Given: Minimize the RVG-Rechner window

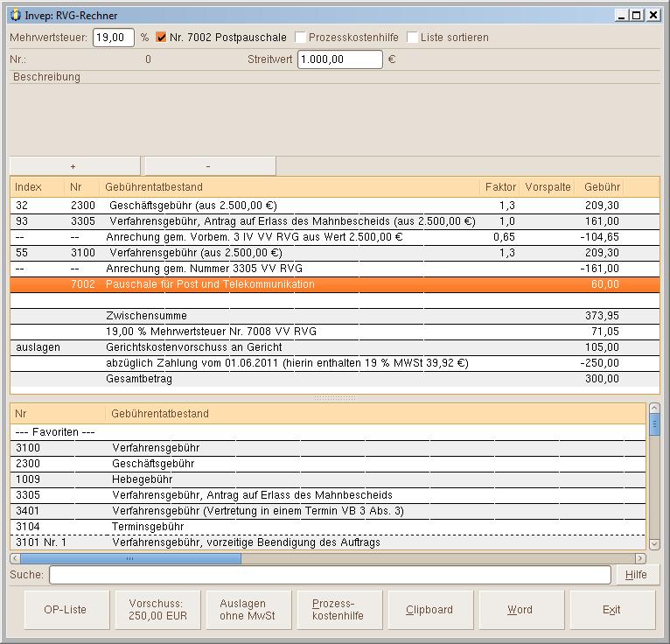Looking at the screenshot, I should (x=622, y=16).
